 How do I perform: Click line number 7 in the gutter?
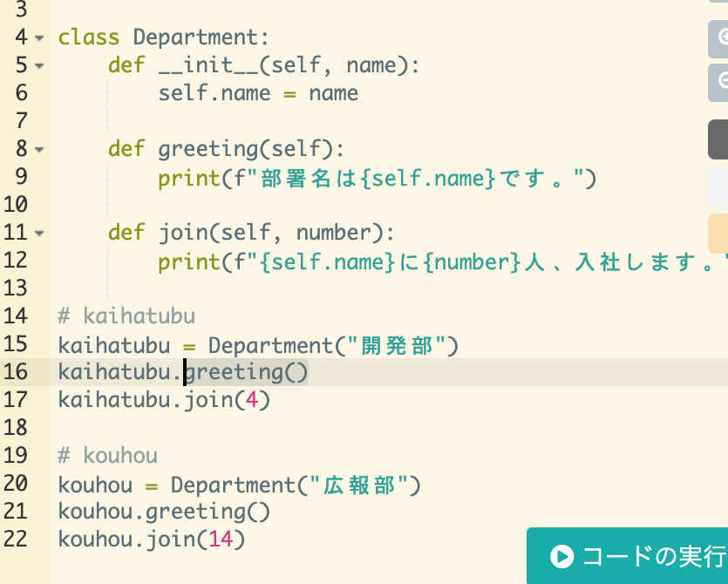coord(21,121)
